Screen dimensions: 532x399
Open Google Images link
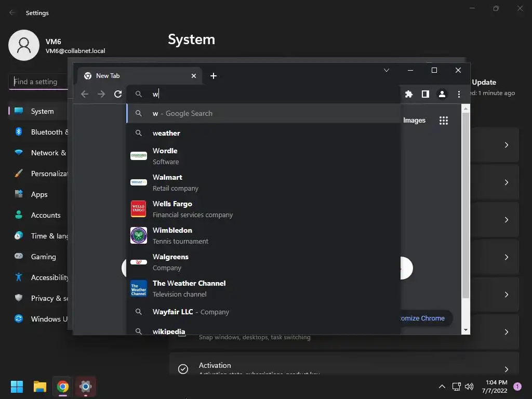[x=414, y=120]
